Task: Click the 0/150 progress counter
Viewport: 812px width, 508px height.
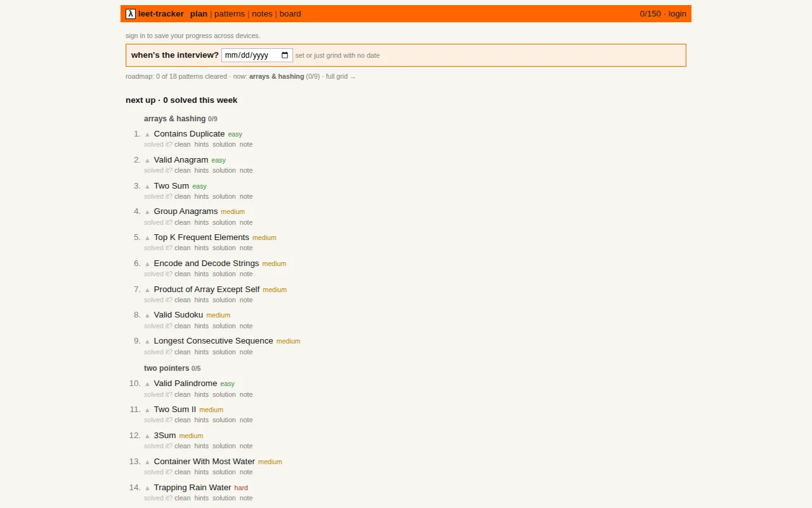Action: (650, 14)
